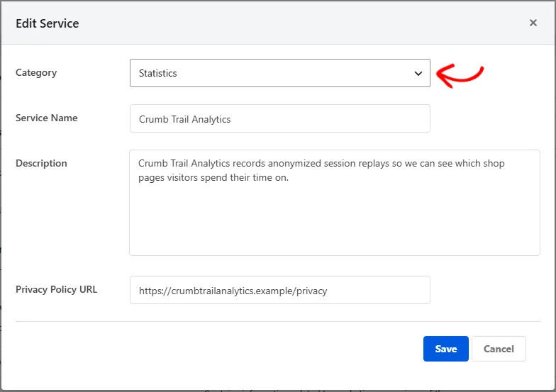This screenshot has height=392, width=556.
Task: Click the Privacy Policy URL field
Action: [x=279, y=290]
